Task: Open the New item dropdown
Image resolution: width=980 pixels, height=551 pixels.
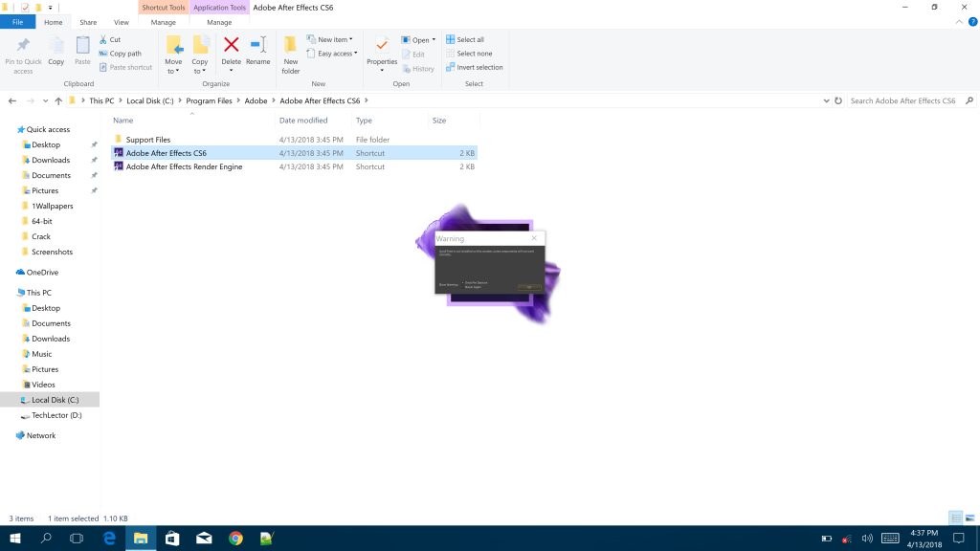Action: [x=330, y=39]
